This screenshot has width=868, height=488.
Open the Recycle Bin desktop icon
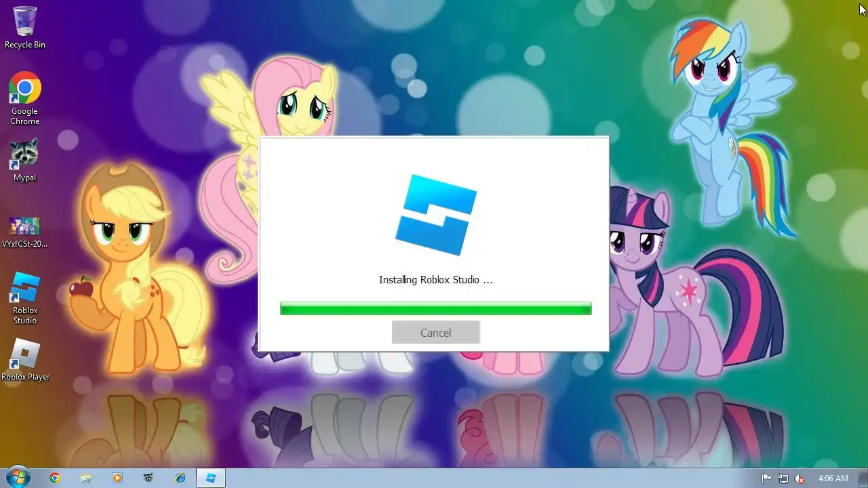[x=25, y=27]
